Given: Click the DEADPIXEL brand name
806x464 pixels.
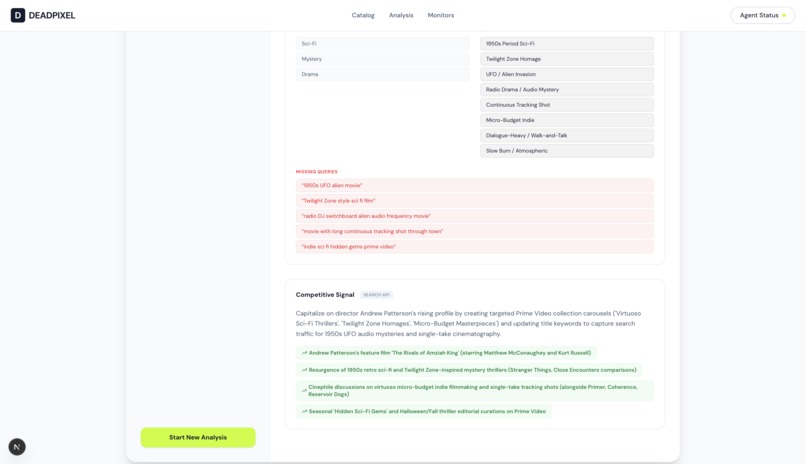Looking at the screenshot, I should 52,15.
